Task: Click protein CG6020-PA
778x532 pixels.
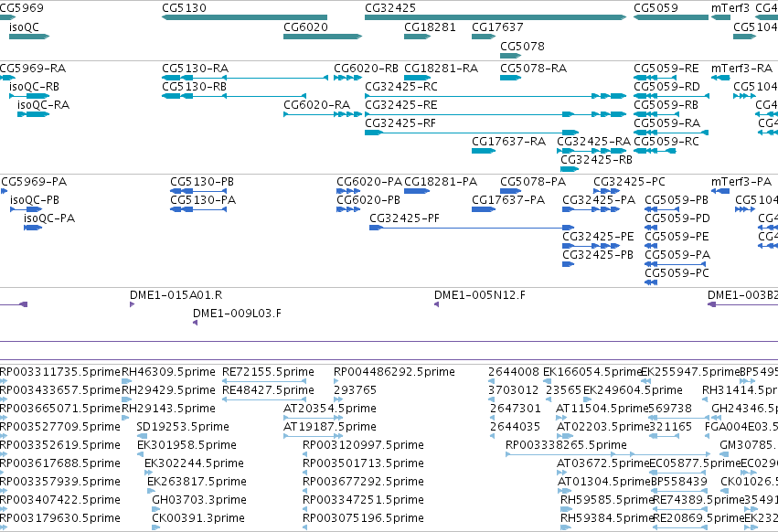Action: [369, 182]
